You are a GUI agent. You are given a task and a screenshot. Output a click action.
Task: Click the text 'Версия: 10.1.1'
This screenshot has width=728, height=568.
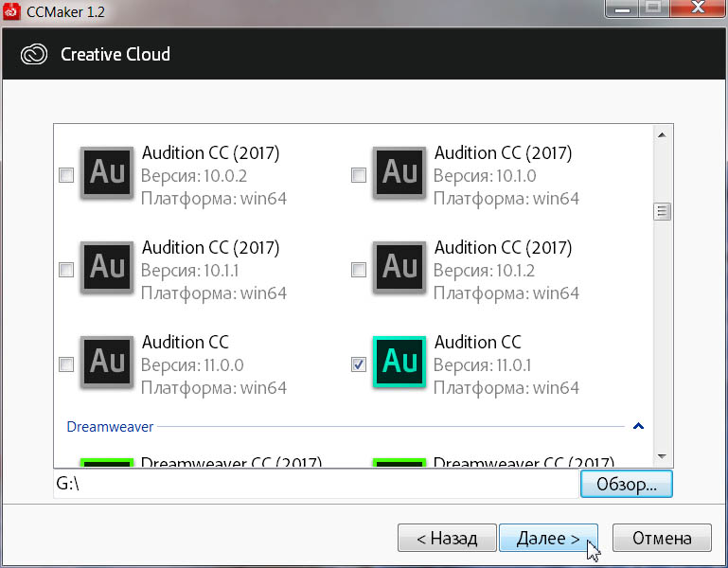coord(190,271)
